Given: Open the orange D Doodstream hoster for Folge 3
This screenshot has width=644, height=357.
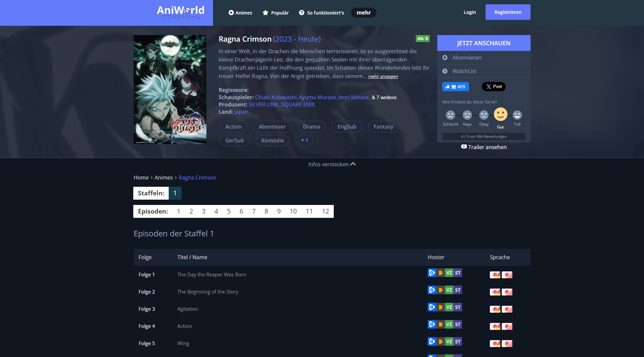Looking at the screenshot, I should pyautogui.click(x=440, y=307).
